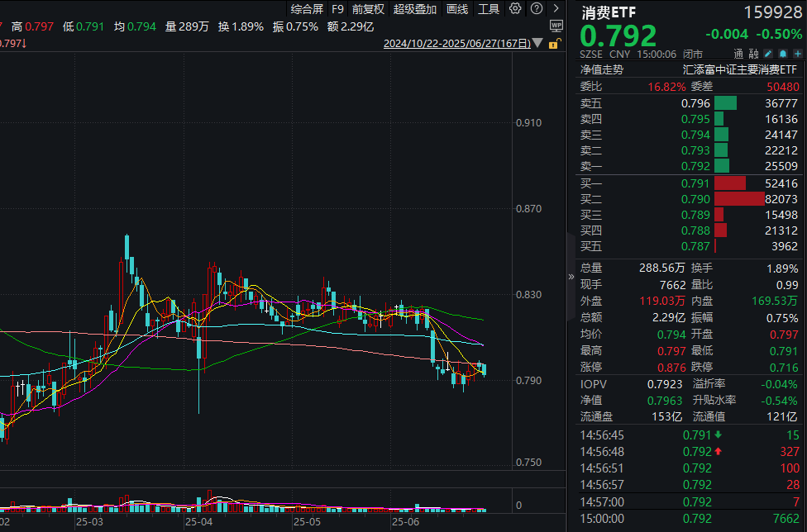
Task: Open the help question-mark icon
Action: pyautogui.click(x=537, y=9)
